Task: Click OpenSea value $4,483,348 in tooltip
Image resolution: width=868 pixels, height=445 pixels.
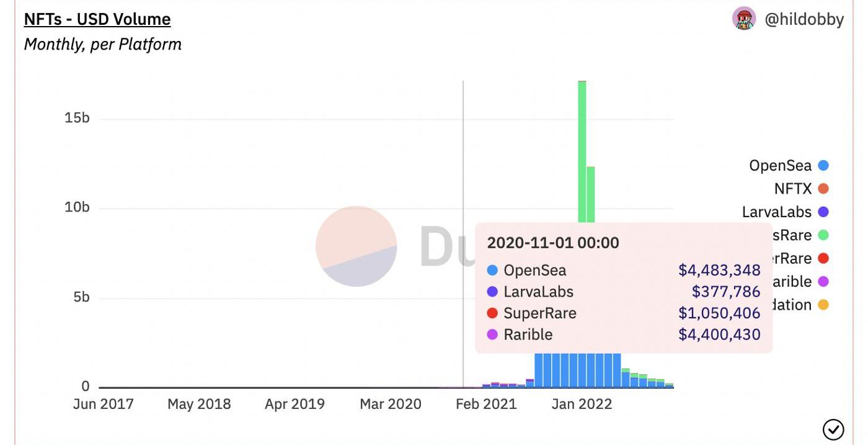Action: 719,271
